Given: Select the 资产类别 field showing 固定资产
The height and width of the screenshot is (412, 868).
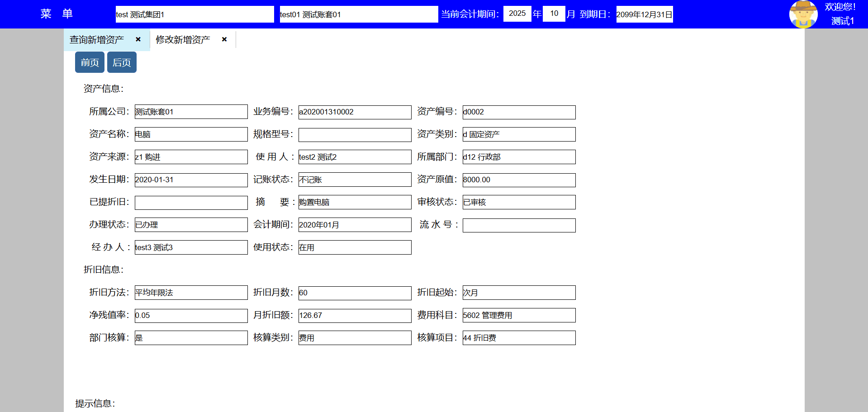Looking at the screenshot, I should point(519,134).
